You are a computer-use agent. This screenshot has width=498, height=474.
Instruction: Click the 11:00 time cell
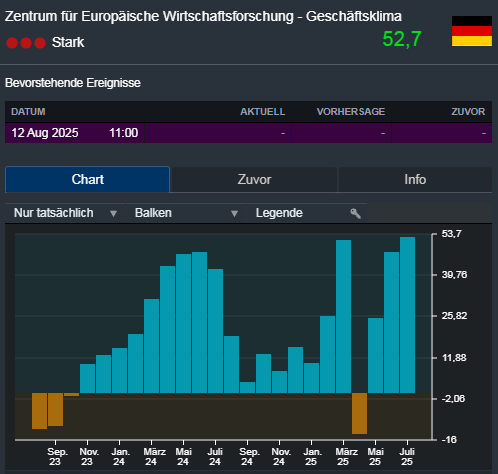click(124, 133)
